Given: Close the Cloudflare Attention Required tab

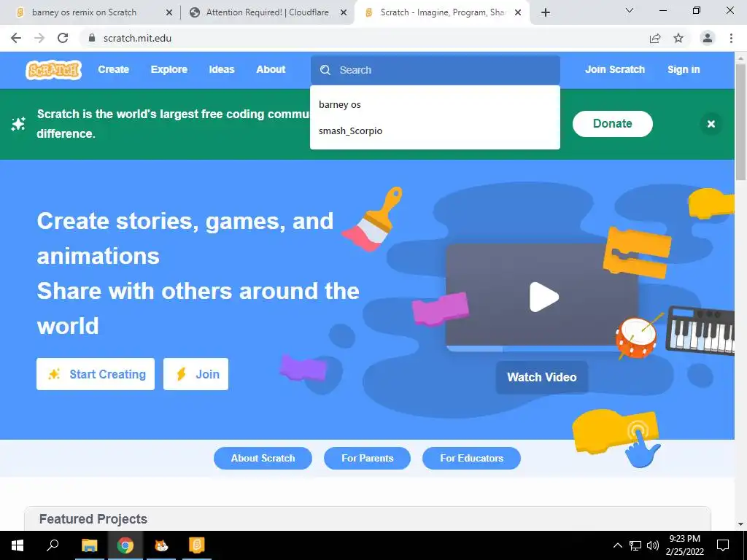Looking at the screenshot, I should tap(344, 12).
